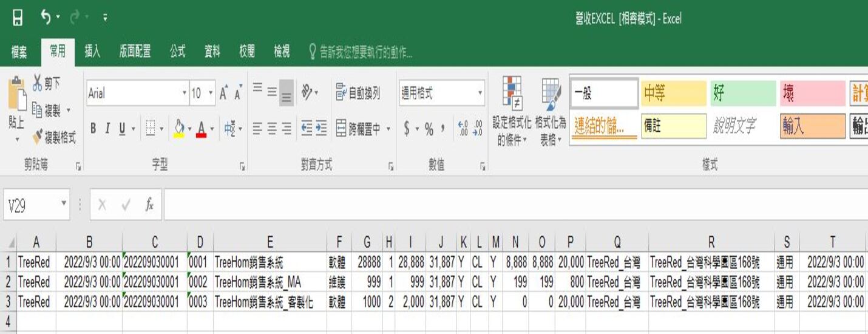
Task: Click the Save icon in the title bar
Action: coord(18,18)
